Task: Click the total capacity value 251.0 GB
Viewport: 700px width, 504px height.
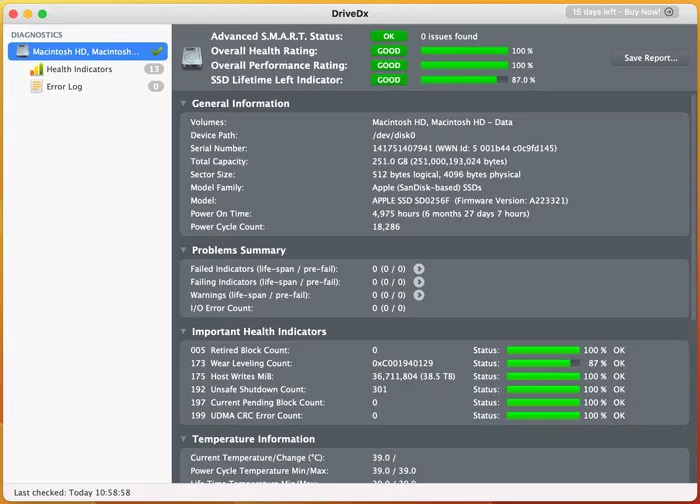Action: click(390, 162)
